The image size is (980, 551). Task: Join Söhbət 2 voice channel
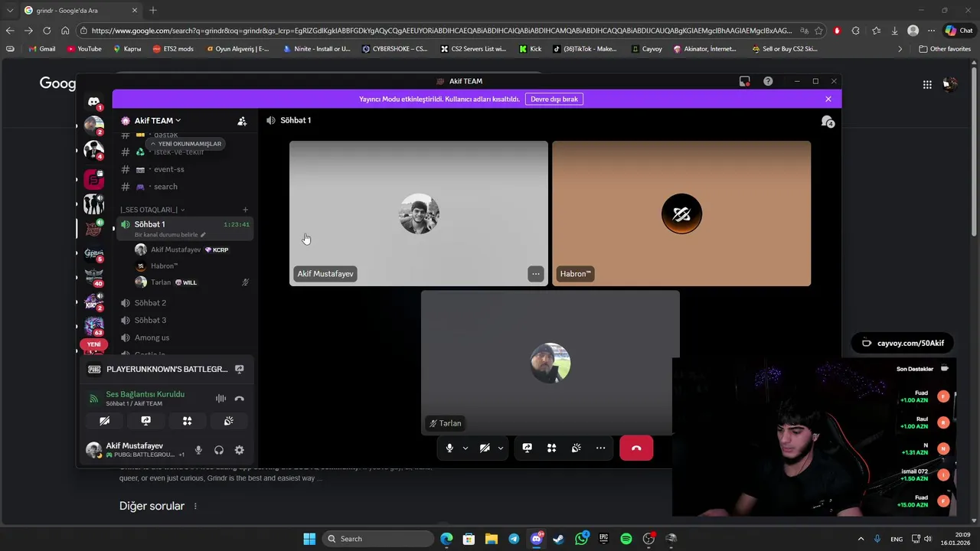[x=150, y=303]
